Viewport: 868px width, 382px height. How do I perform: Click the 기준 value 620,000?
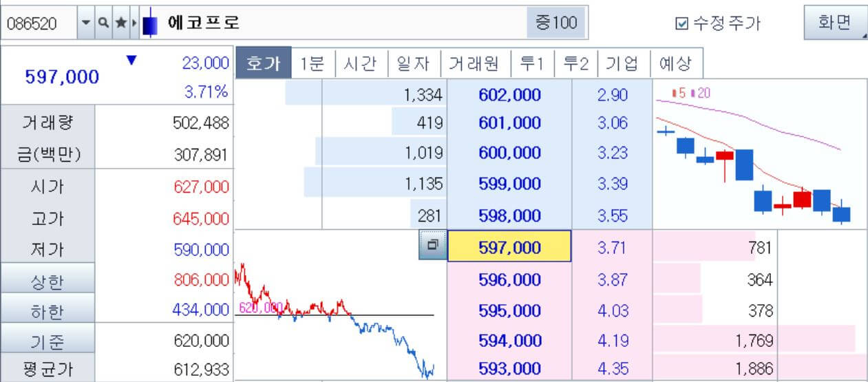click(x=201, y=340)
